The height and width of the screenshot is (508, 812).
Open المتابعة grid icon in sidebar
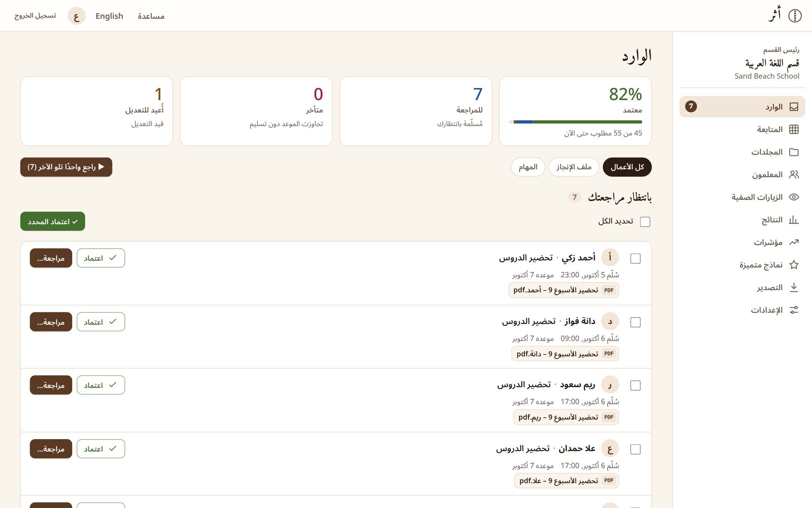794,129
